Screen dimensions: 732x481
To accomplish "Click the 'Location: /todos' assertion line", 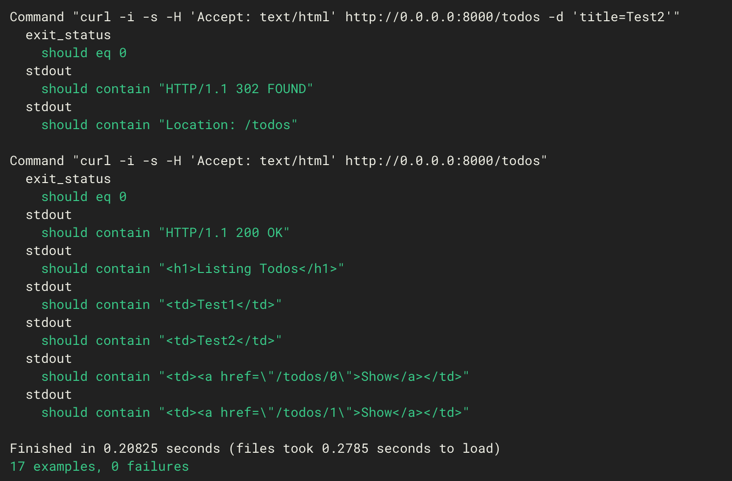I will coord(169,125).
